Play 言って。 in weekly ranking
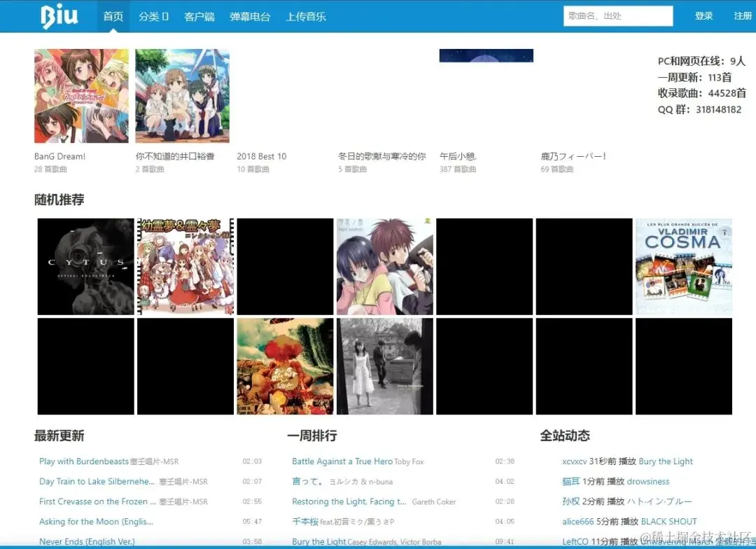This screenshot has width=756, height=549. [307, 482]
